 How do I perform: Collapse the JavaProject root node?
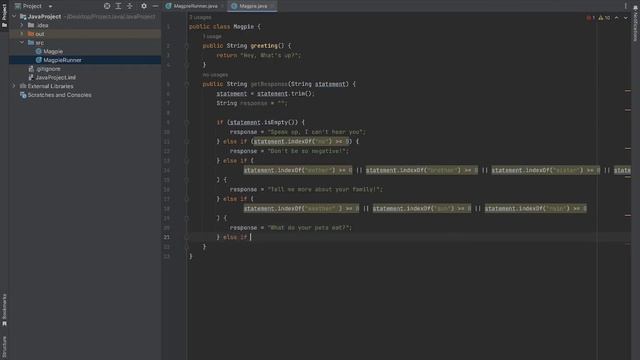(x=14, y=16)
